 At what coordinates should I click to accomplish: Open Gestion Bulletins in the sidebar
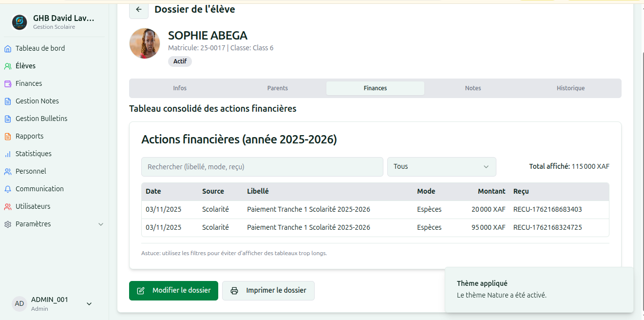click(41, 119)
